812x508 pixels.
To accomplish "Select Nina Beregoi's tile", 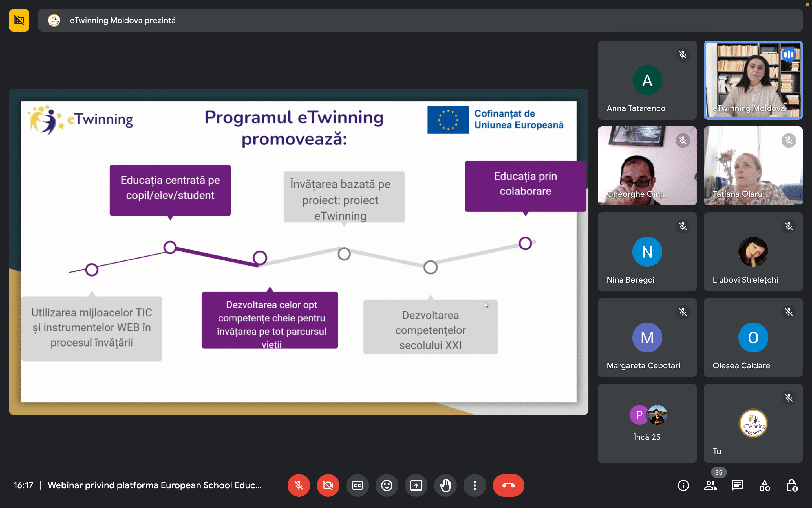I will (x=647, y=251).
